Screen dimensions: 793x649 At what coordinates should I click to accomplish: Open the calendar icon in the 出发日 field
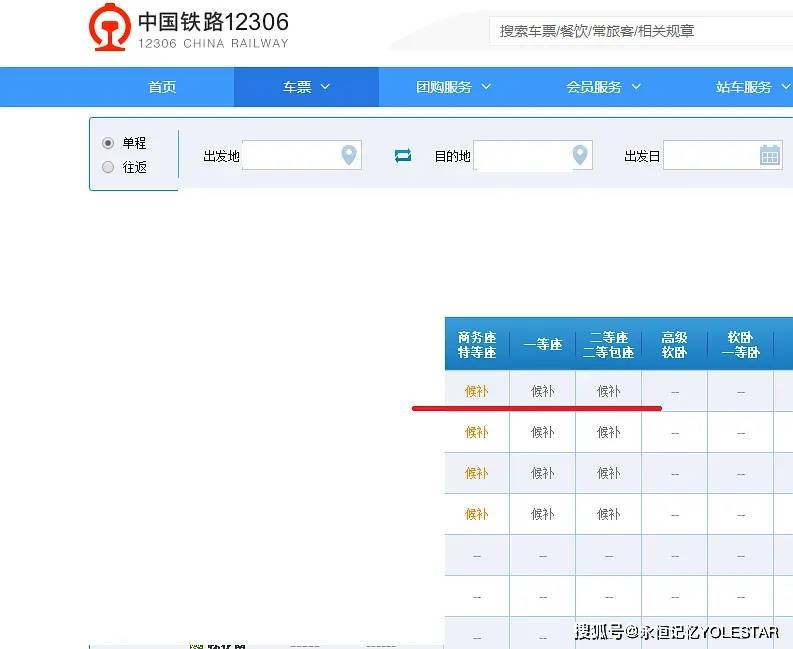pos(770,155)
